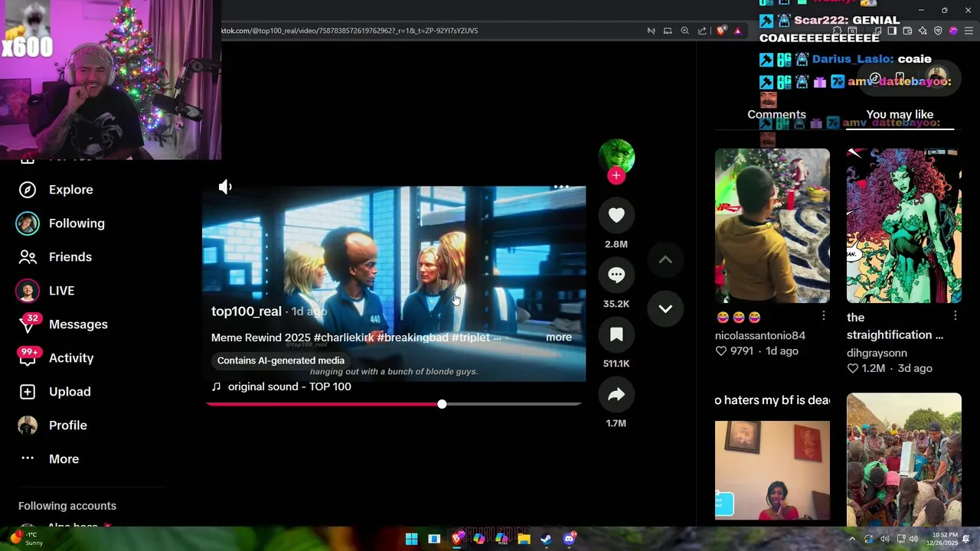The width and height of the screenshot is (980, 551).
Task: Go to the next video with down chevron
Action: coord(665,309)
